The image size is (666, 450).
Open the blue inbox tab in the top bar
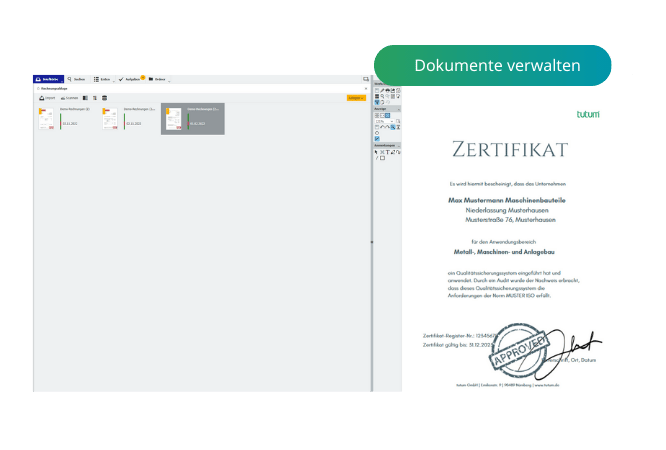click(48, 79)
